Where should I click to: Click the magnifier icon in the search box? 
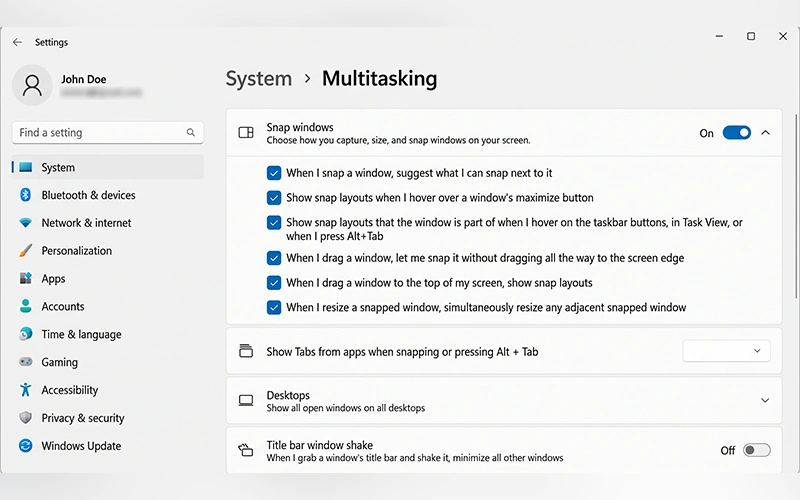click(x=191, y=133)
